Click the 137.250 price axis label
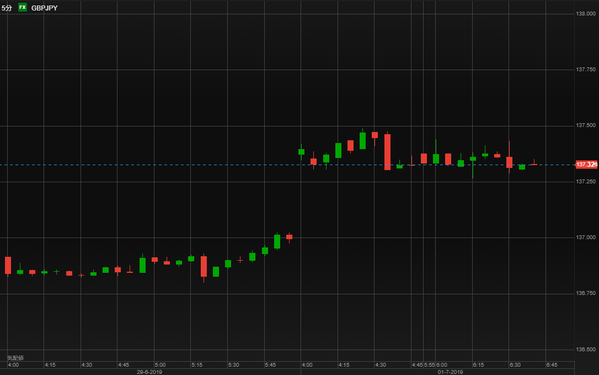 click(x=586, y=182)
